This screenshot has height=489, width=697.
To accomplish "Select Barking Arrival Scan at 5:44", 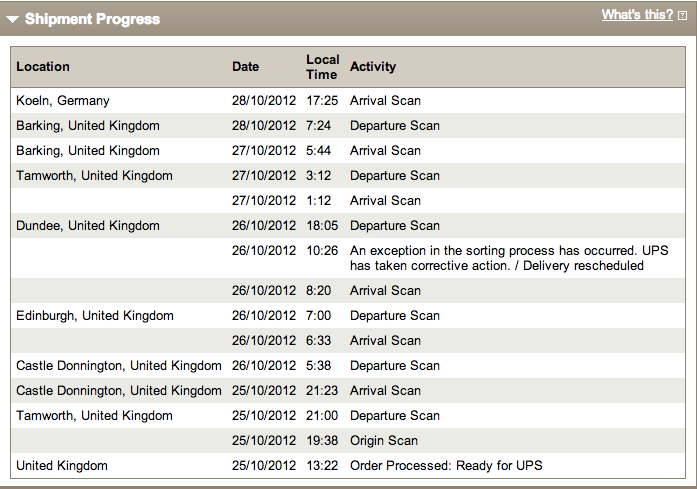I will [348, 150].
